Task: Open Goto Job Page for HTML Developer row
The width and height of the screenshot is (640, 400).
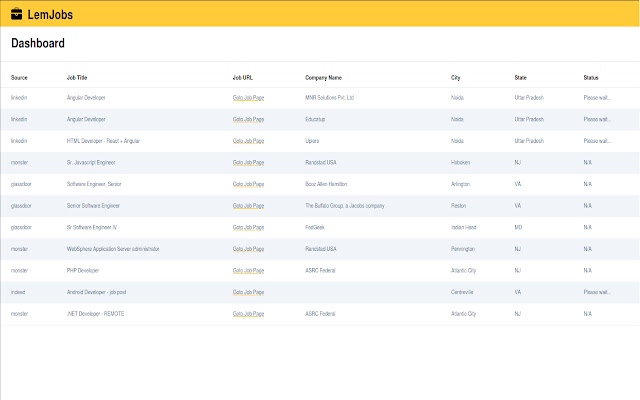Action: pos(248,141)
